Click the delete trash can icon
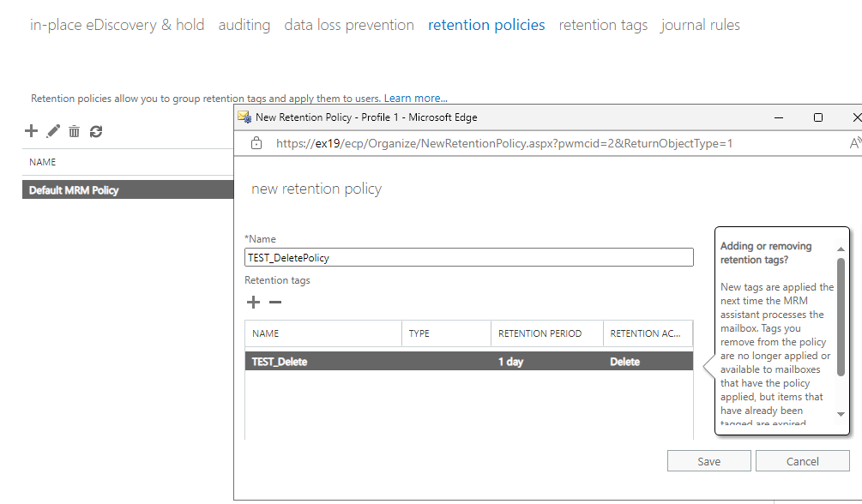 75,131
